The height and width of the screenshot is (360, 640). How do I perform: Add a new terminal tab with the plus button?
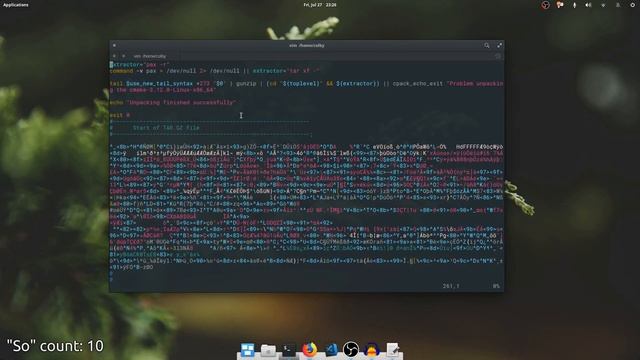[x=114, y=56]
